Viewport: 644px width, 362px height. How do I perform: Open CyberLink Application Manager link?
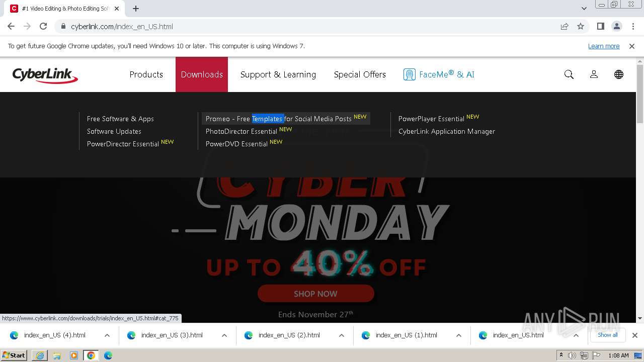(x=447, y=131)
